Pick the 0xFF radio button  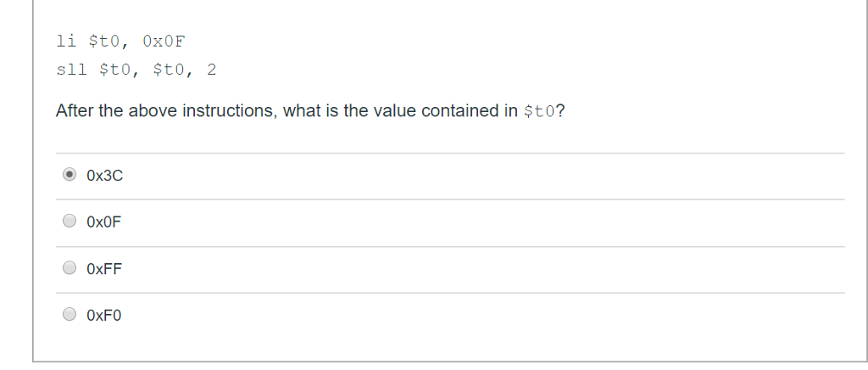70,268
